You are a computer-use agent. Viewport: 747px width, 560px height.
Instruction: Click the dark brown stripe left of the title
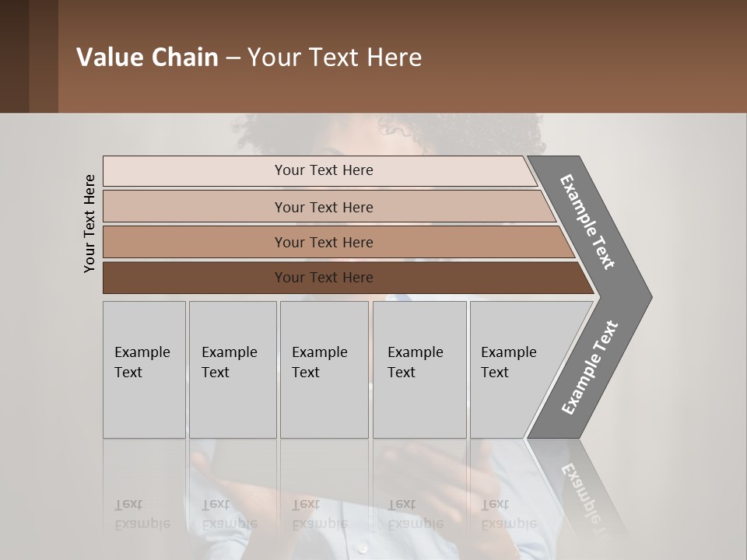pos(14,56)
